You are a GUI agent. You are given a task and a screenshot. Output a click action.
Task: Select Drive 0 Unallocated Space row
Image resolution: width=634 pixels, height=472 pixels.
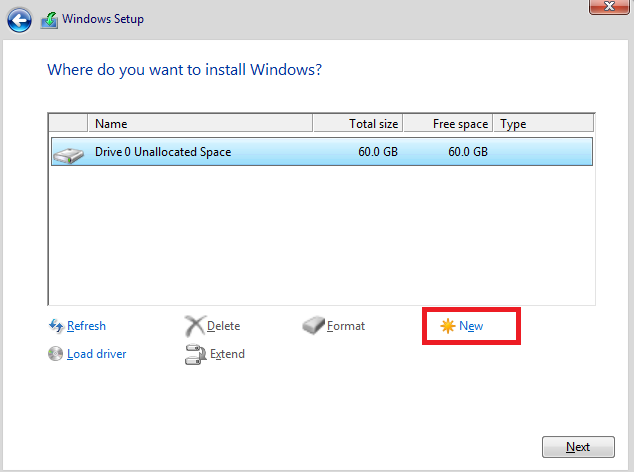tap(322, 152)
